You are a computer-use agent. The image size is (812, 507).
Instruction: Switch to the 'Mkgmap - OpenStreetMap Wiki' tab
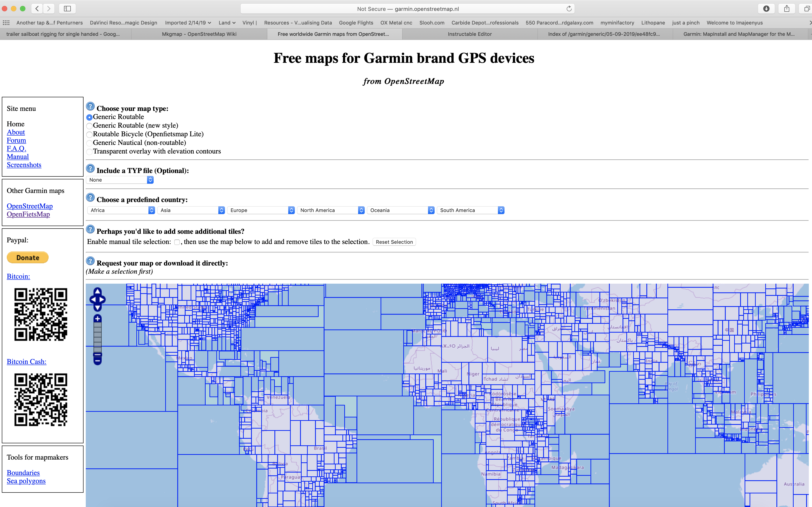tap(199, 34)
